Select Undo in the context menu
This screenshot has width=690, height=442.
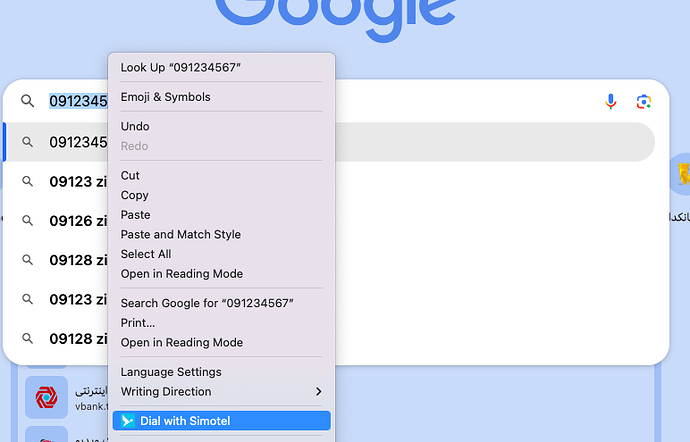point(221,126)
